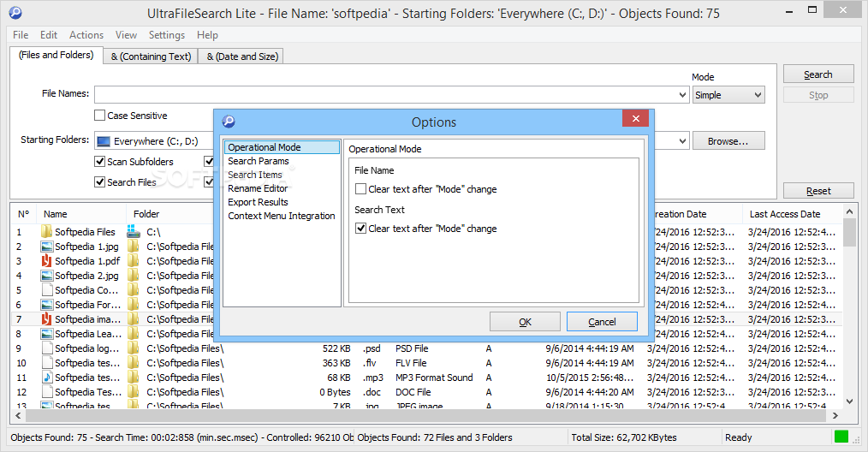Switch to the & (Date and Size) tab
This screenshot has width=868, height=452.
pos(242,56)
